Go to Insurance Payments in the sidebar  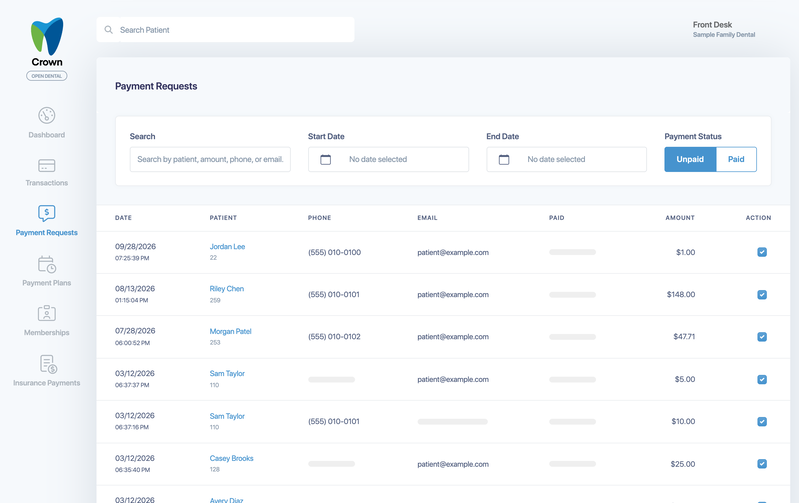click(46, 383)
